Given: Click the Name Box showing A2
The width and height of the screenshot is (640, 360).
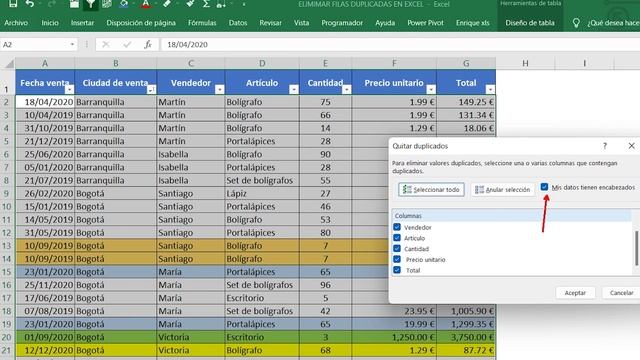Looking at the screenshot, I should point(34,44).
